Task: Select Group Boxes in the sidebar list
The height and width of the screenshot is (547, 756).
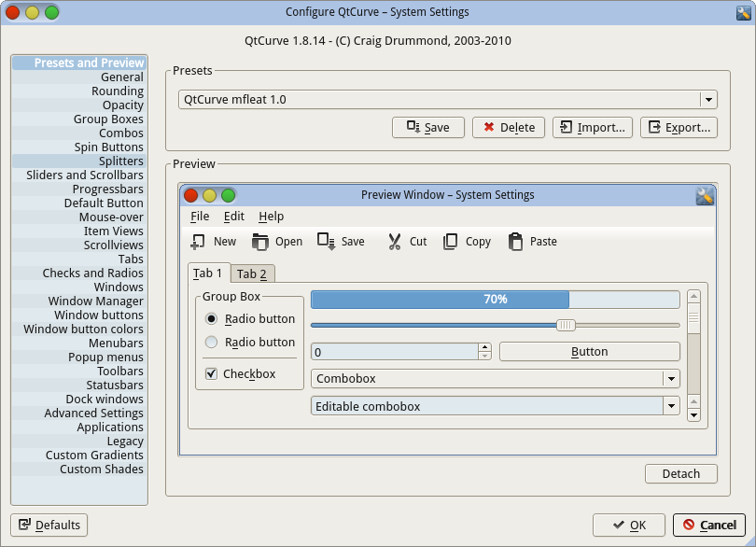Action: pos(79,119)
